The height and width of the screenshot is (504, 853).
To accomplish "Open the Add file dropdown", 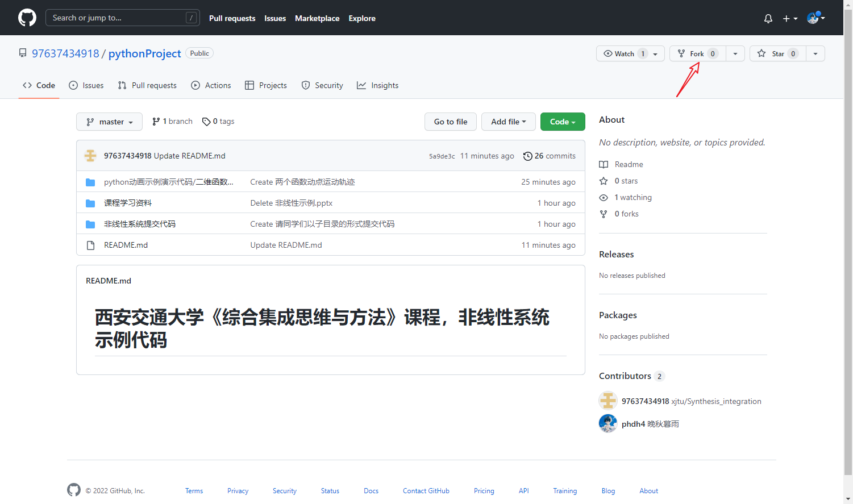I will click(x=509, y=122).
